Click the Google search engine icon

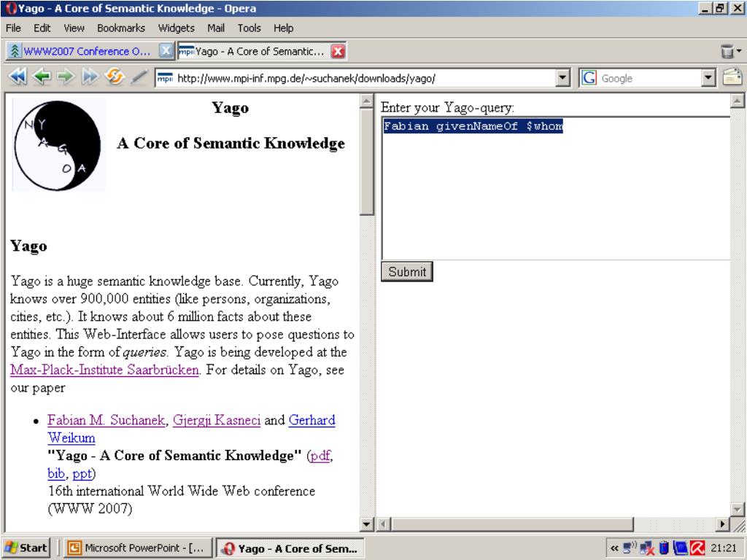coord(589,77)
